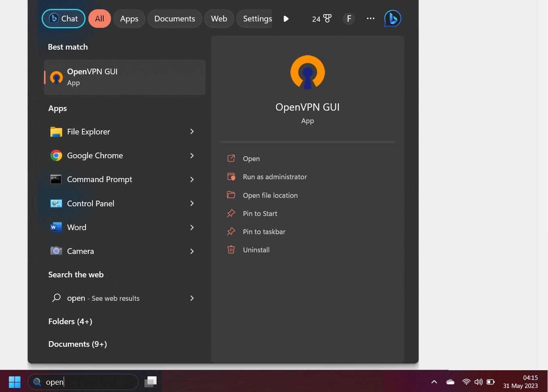Pin OpenVPN GUI to taskbar
This screenshot has height=392, width=548.
264,232
